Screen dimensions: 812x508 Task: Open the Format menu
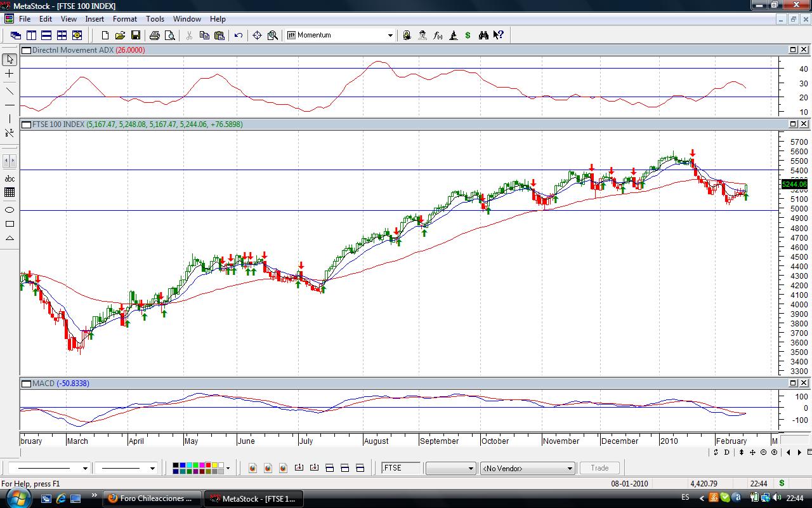tap(125, 19)
